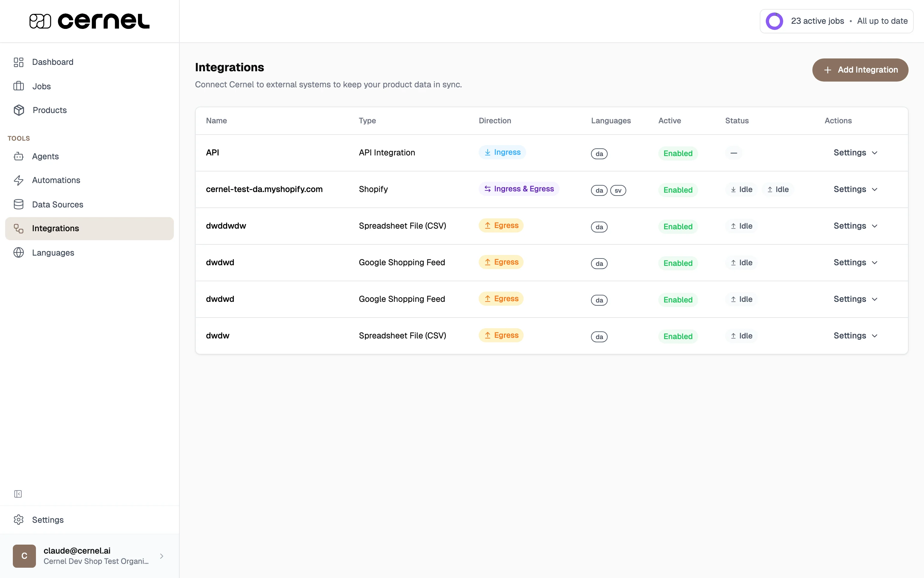Click the Languages column header
The width and height of the screenshot is (924, 578).
[611, 120]
